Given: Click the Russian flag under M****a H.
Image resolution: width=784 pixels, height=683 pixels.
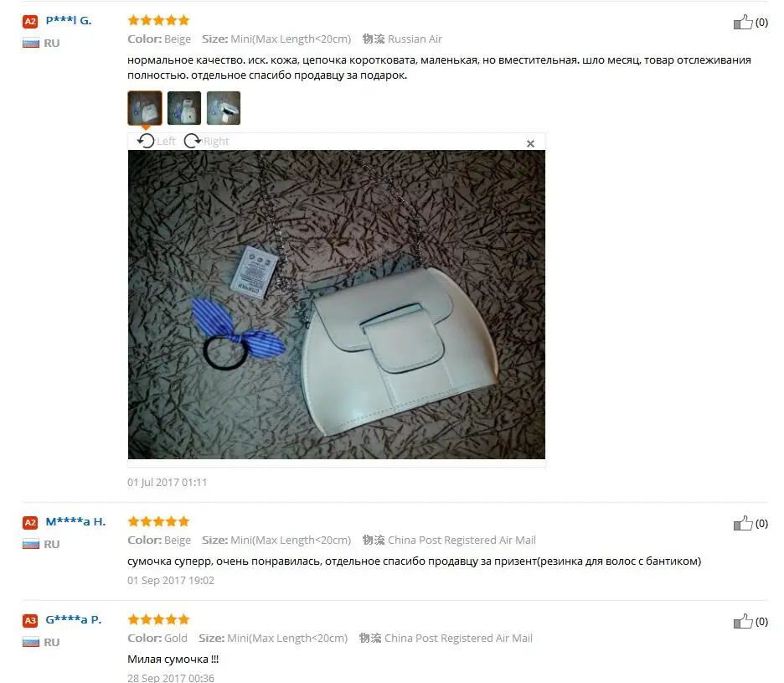Looking at the screenshot, I should click(x=30, y=545).
